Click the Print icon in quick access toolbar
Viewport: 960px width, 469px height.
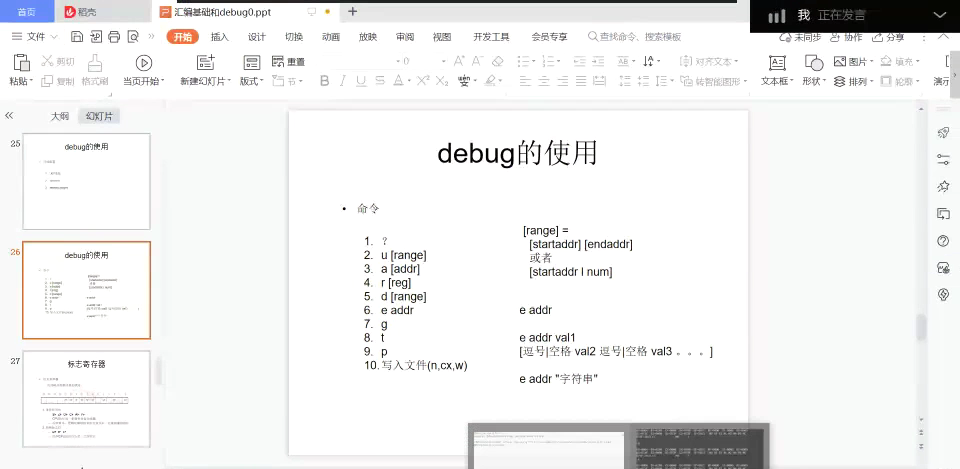tap(114, 37)
